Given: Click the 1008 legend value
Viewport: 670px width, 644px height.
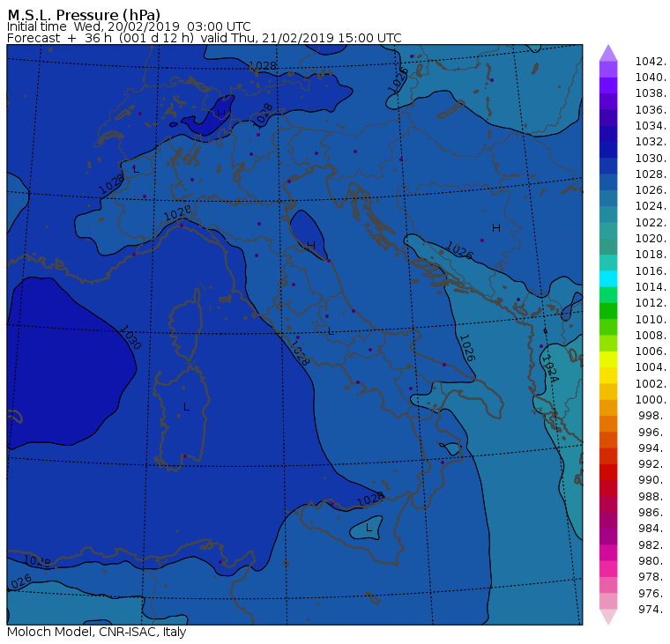Looking at the screenshot, I should coord(651,336).
